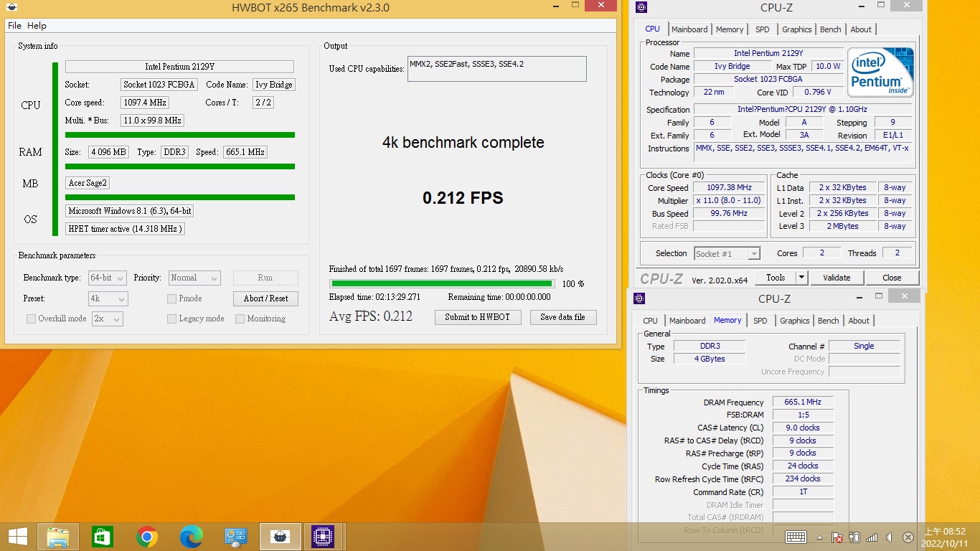Expand the CPU-Z Tools dropdown arrow
Image resolution: width=980 pixels, height=551 pixels.
(801, 278)
